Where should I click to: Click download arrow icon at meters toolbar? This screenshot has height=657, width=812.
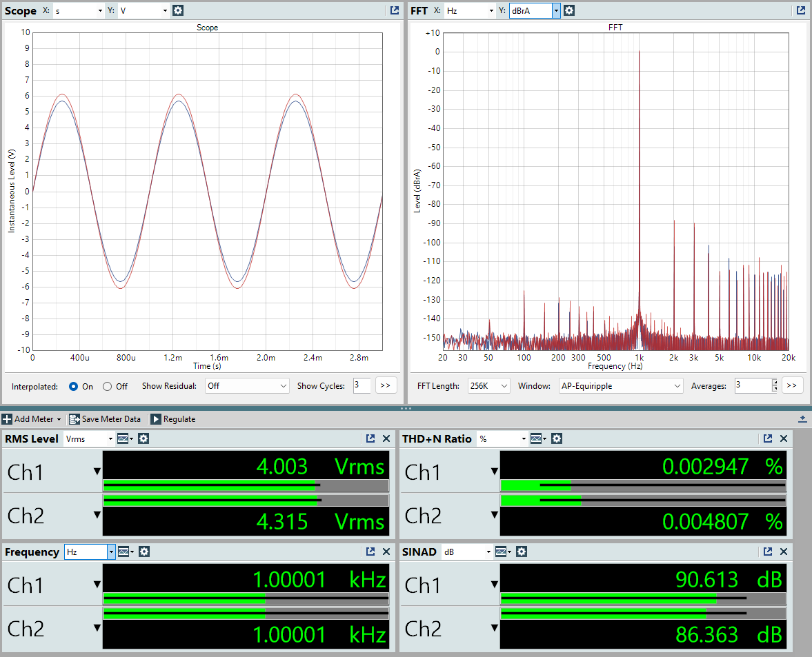click(x=802, y=419)
